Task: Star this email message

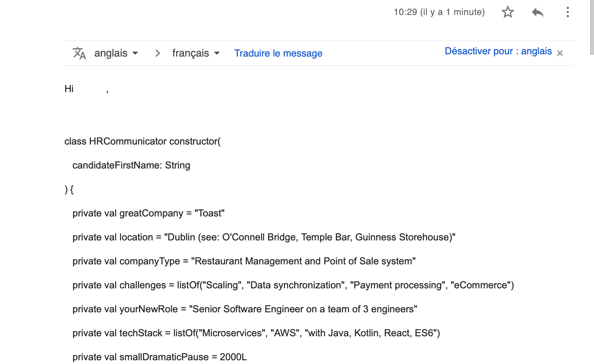Action: coord(507,12)
